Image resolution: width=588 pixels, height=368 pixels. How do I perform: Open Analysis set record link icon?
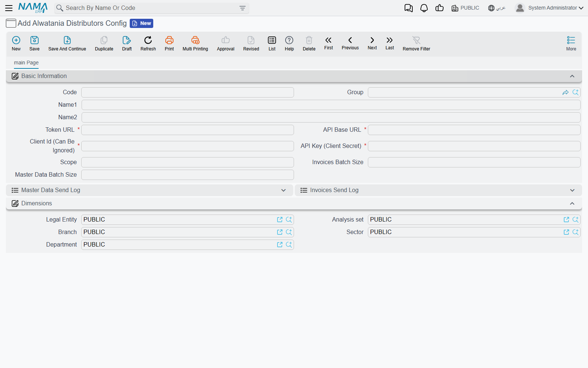pos(566,220)
